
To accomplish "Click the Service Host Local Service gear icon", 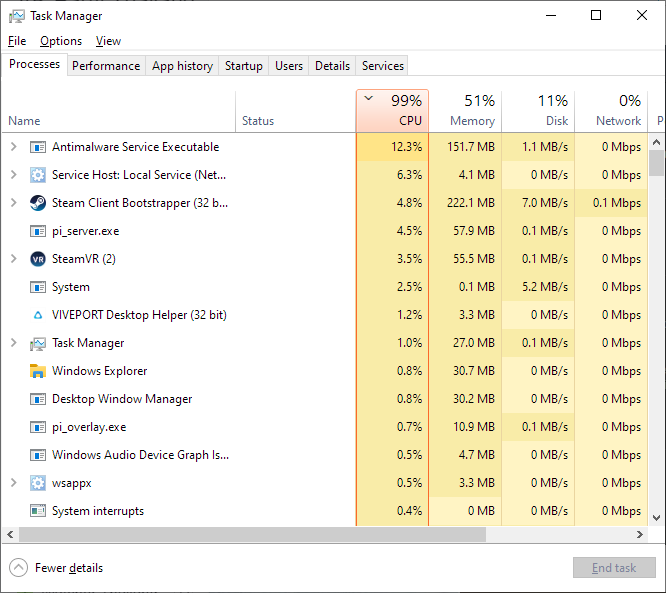I will coord(38,175).
